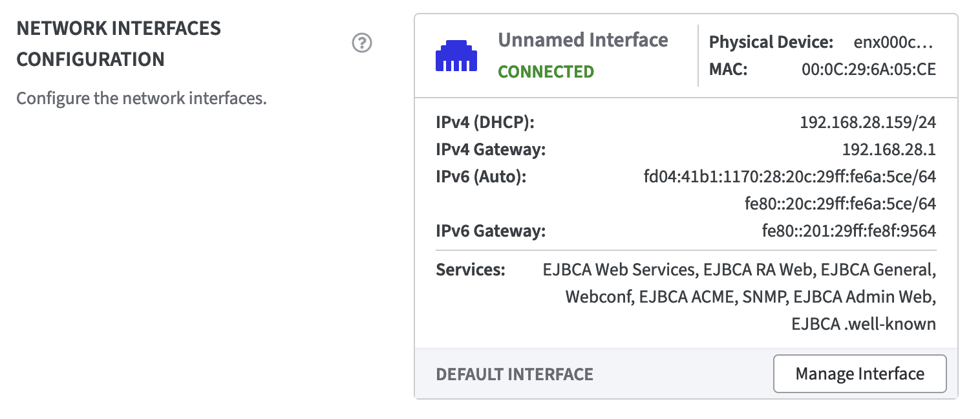Click the help question mark icon

[362, 44]
